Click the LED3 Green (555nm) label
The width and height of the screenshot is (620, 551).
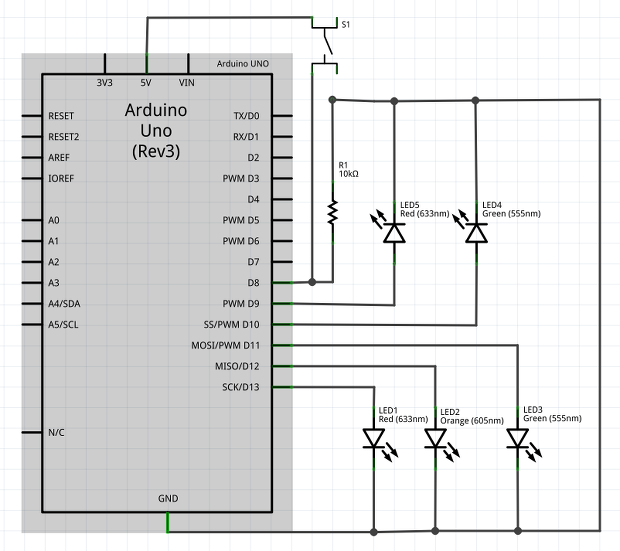coord(552,414)
